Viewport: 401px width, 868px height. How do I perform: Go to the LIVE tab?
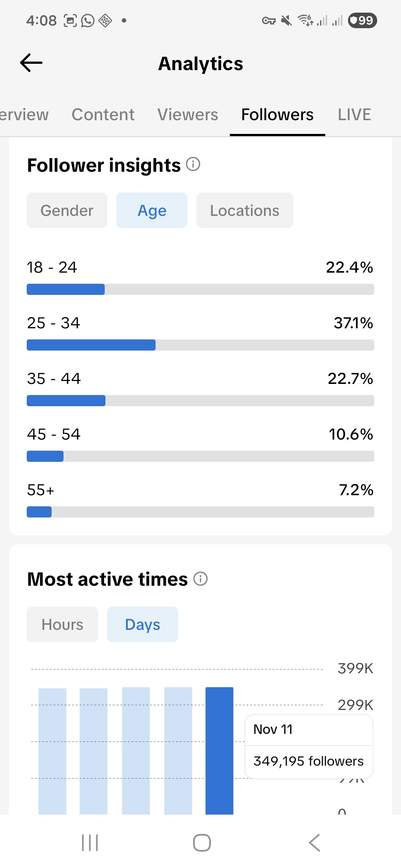pos(354,115)
